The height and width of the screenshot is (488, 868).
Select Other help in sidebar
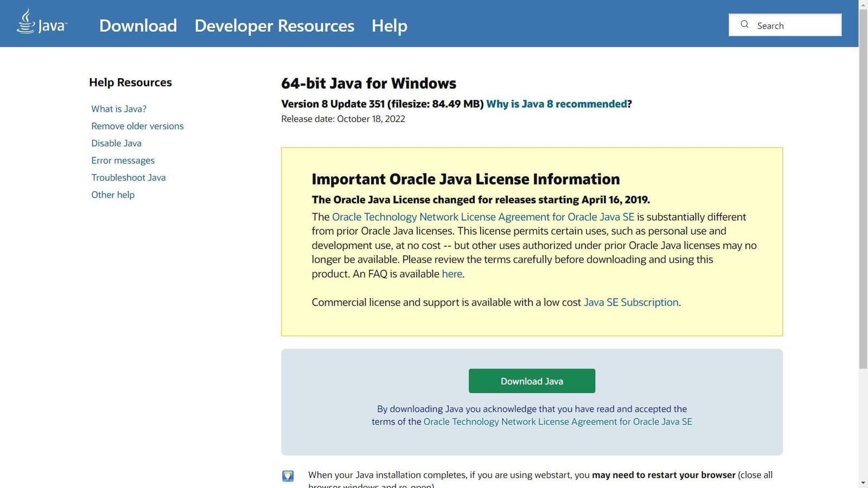[113, 195]
